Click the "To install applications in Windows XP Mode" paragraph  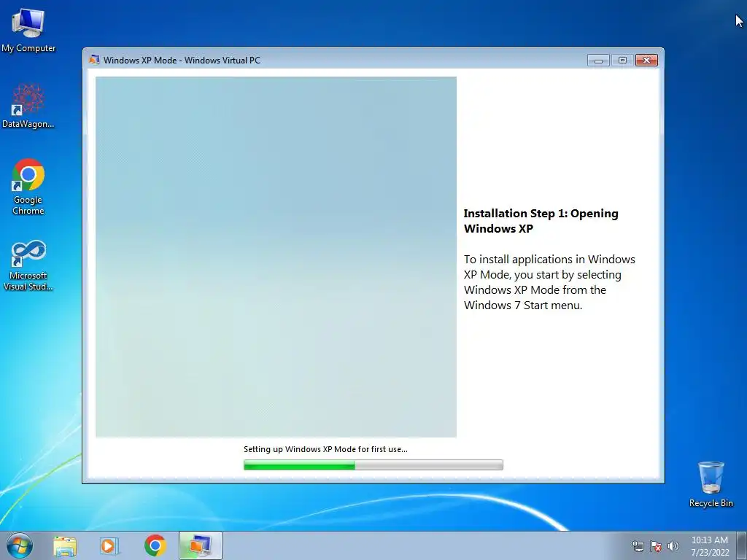point(549,282)
